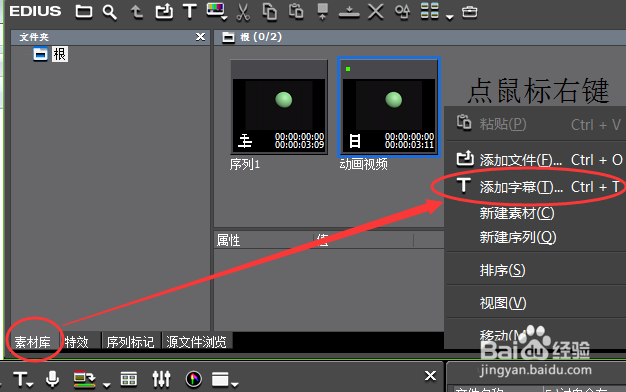Open the view mode dropdown arrow

(x=450, y=17)
